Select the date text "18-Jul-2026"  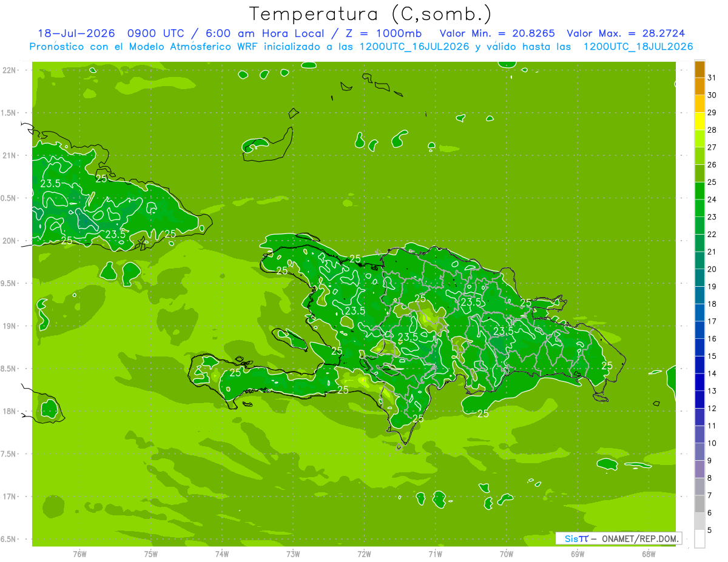(x=76, y=33)
